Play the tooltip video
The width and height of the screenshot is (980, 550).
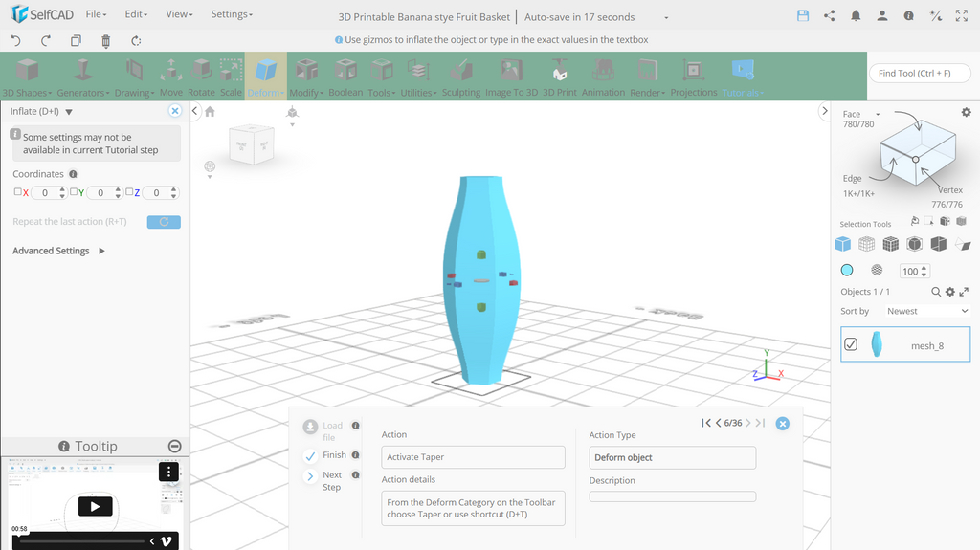[x=95, y=506]
